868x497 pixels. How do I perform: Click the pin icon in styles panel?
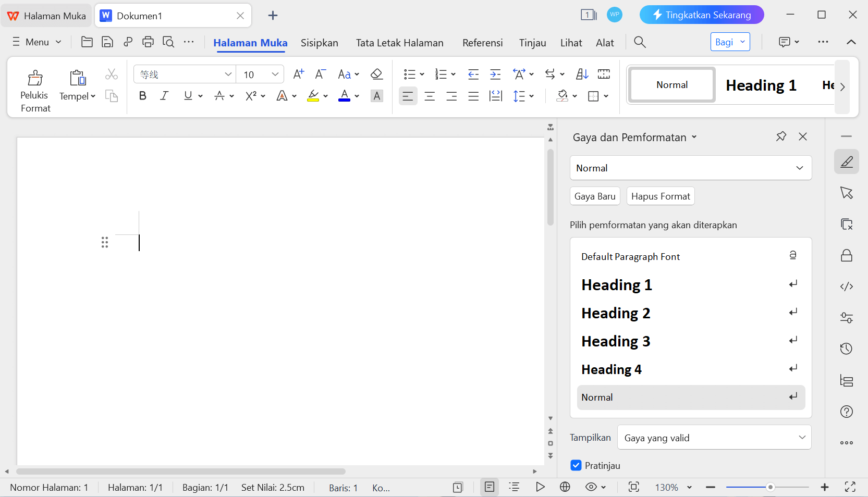[780, 136]
